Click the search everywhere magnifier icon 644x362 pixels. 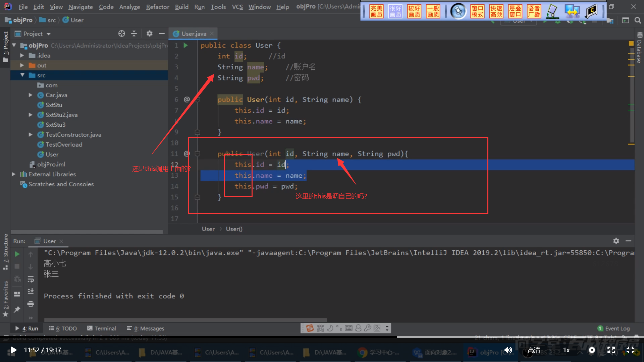(x=638, y=20)
